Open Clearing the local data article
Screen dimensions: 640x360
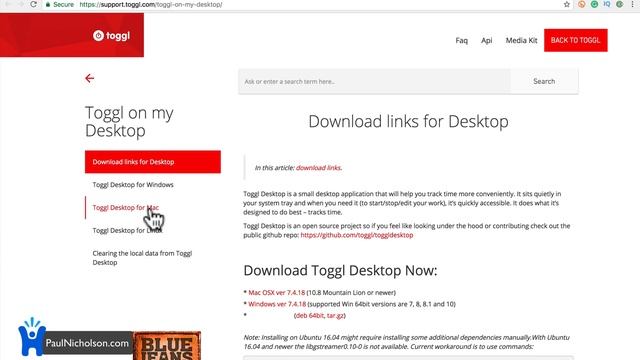click(x=142, y=258)
